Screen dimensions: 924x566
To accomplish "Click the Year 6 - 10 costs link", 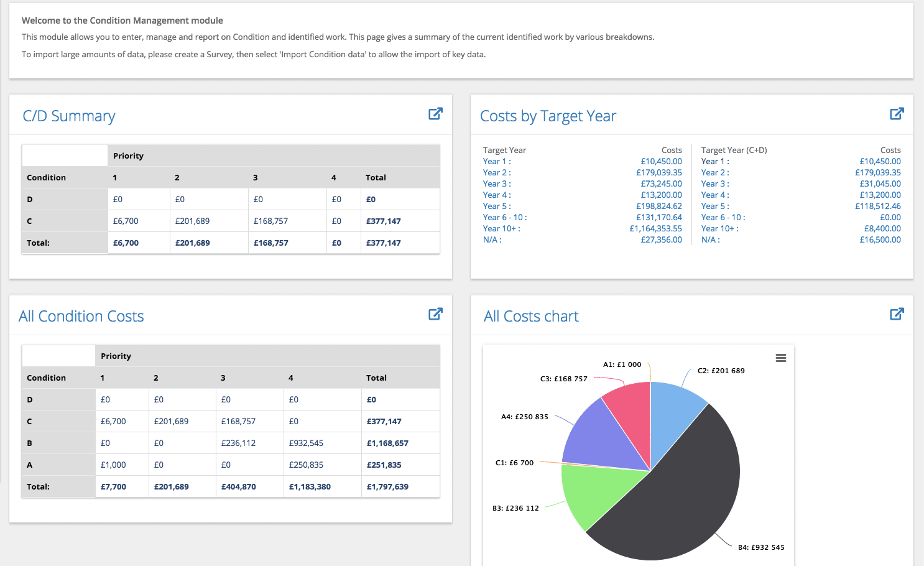I will coord(504,217).
